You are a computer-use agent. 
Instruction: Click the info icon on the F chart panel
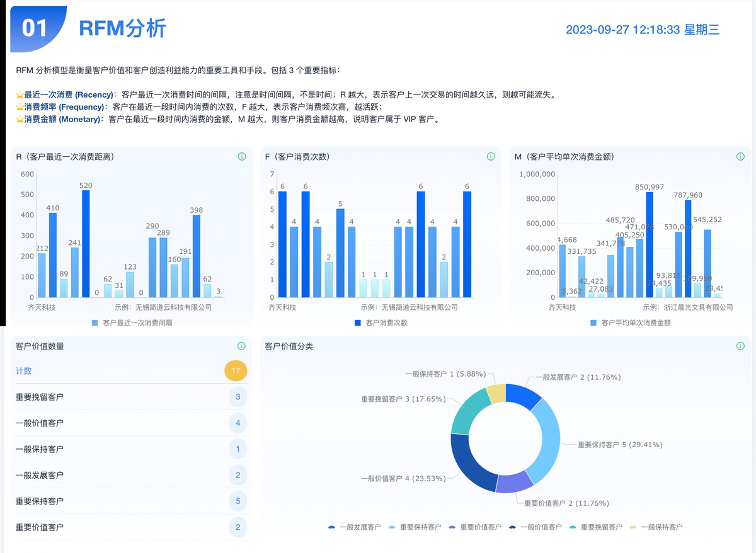491,157
